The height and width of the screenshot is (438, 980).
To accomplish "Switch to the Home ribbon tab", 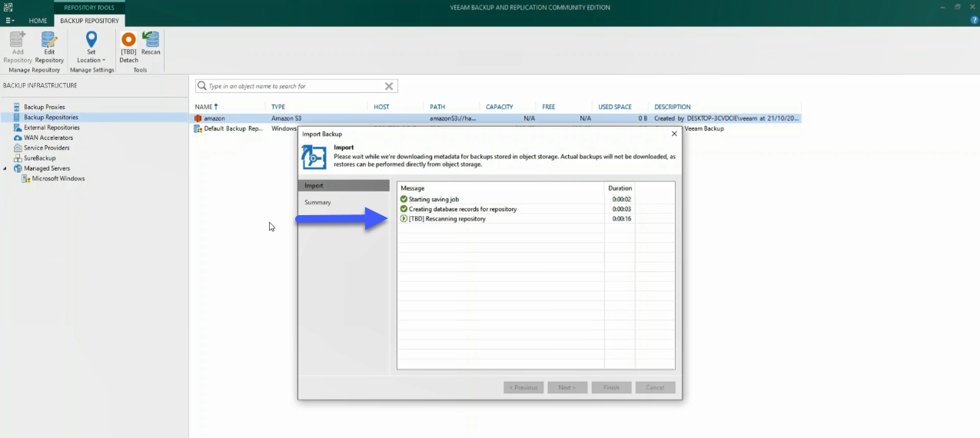I will (38, 21).
